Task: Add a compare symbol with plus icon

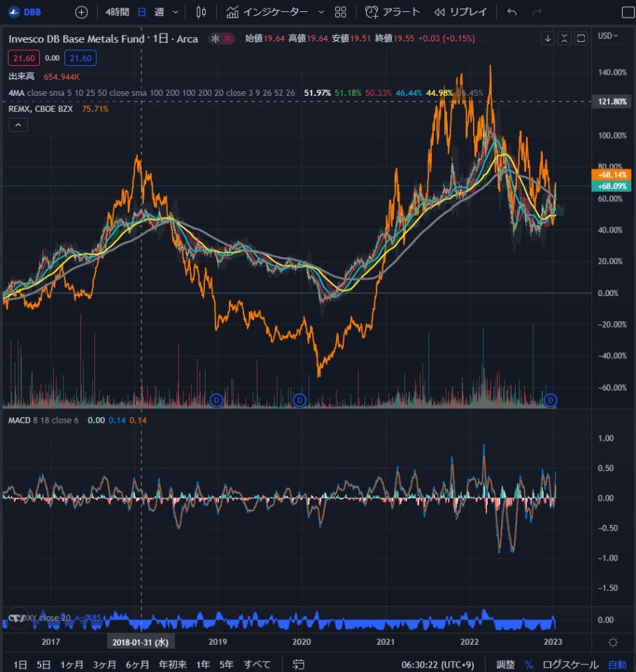Action: tap(81, 12)
